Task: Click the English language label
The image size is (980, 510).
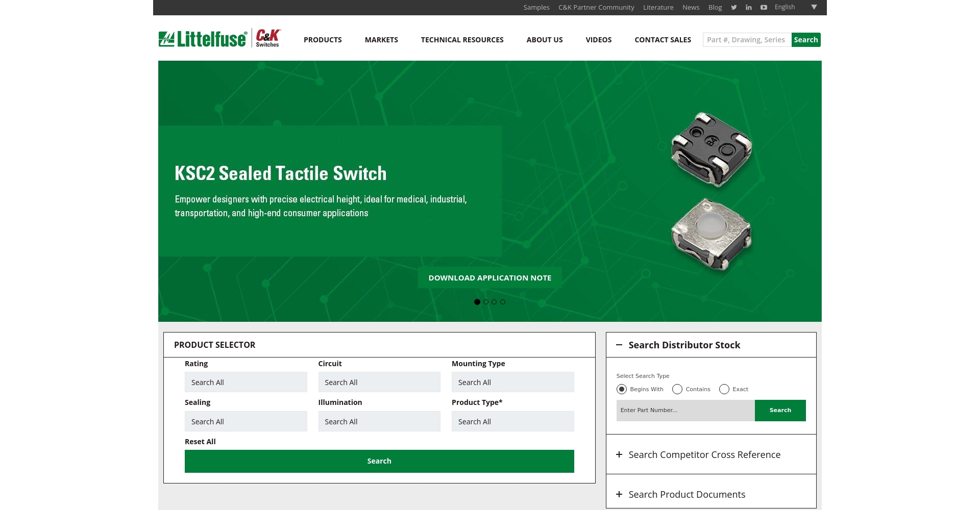Action: point(785,7)
